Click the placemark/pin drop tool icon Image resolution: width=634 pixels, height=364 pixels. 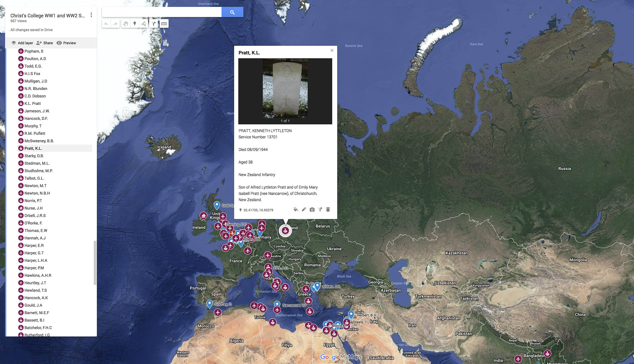[135, 24]
